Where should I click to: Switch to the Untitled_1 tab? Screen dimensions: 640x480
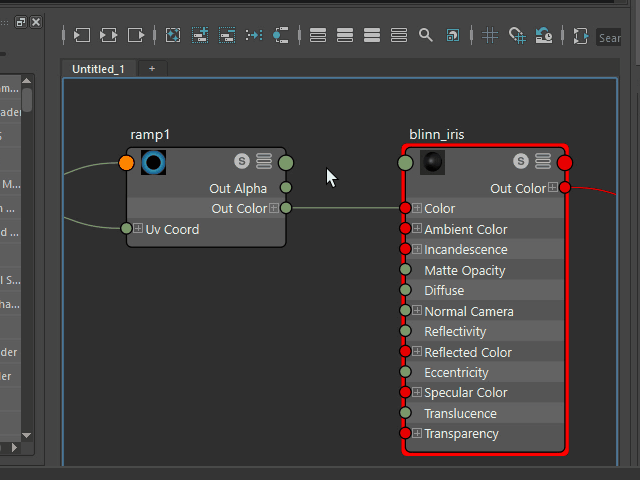click(x=98, y=69)
